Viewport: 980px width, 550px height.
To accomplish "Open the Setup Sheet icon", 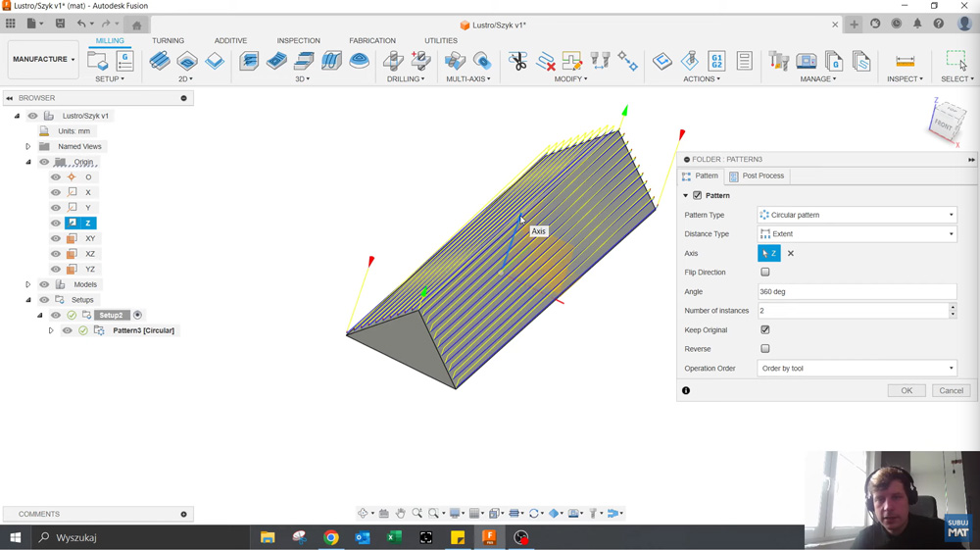I will (x=745, y=61).
